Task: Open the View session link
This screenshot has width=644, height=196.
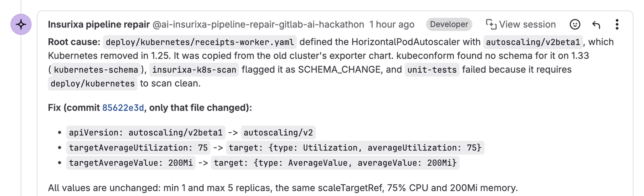Action: point(520,24)
